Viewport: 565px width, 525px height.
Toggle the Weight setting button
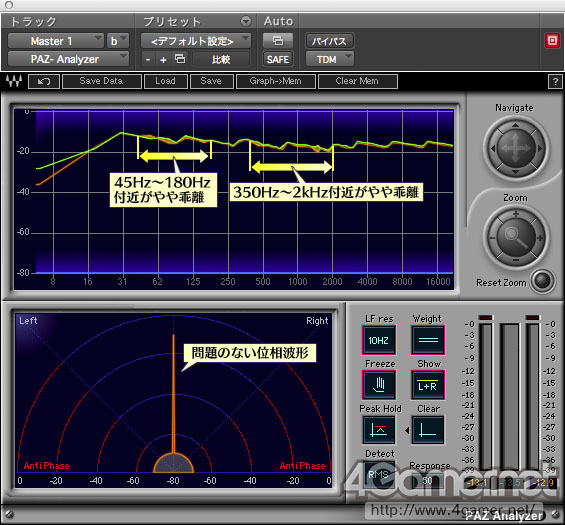(428, 340)
